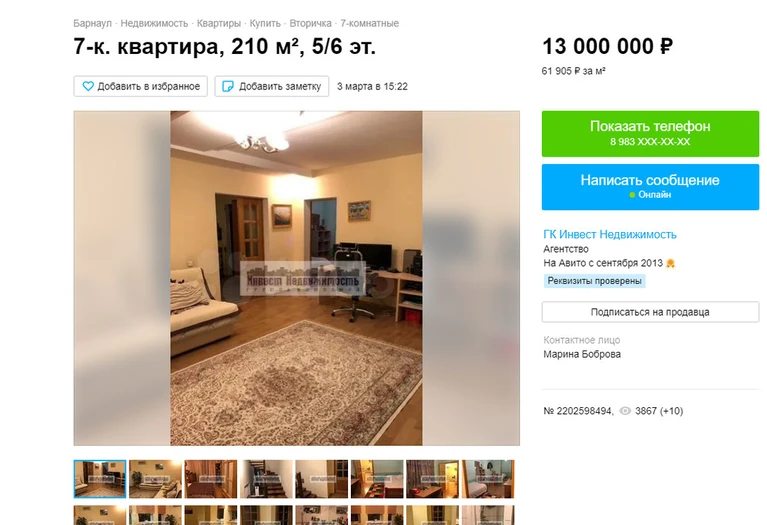Select the second thumbnail with sofa
Viewport: 767px width, 525px height.
[x=156, y=479]
